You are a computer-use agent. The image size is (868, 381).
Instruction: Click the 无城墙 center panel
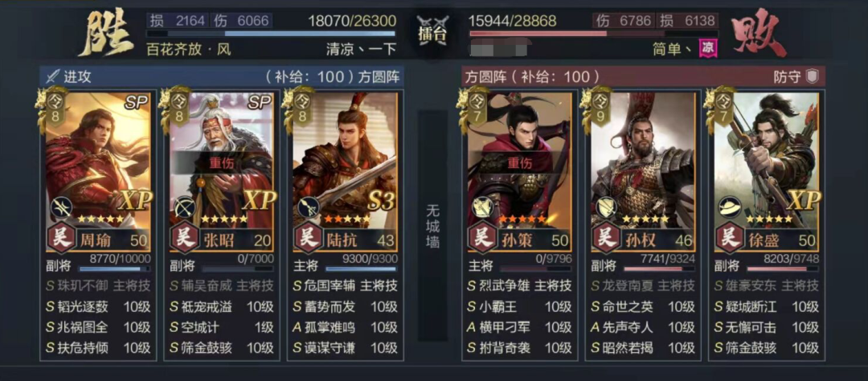pos(433,225)
